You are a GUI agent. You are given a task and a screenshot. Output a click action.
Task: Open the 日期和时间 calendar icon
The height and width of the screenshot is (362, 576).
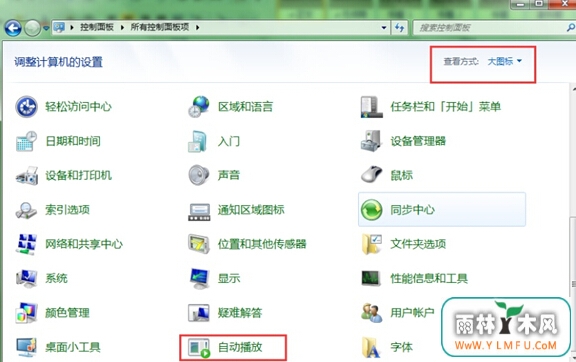tap(26, 141)
